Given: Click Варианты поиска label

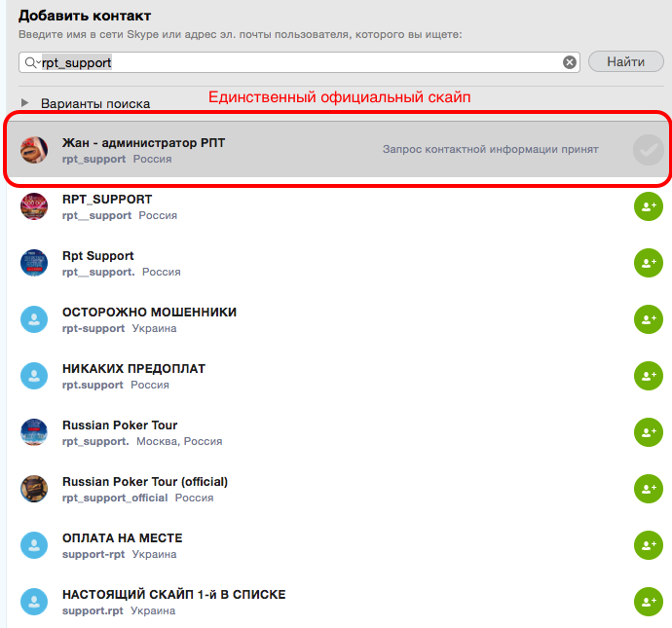Looking at the screenshot, I should (95, 103).
